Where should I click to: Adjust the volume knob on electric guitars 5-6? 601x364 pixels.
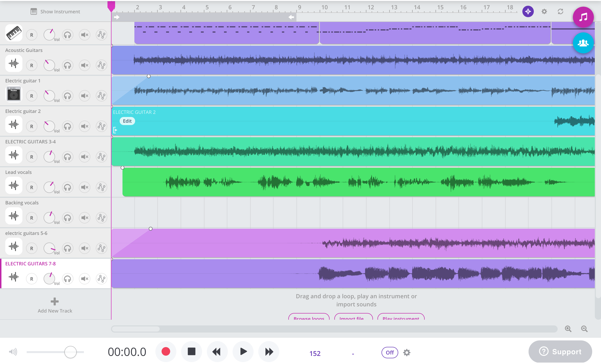pos(50,248)
